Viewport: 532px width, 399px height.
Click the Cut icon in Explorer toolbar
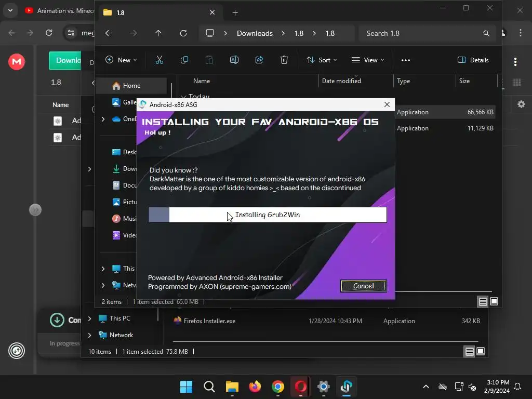coord(159,60)
